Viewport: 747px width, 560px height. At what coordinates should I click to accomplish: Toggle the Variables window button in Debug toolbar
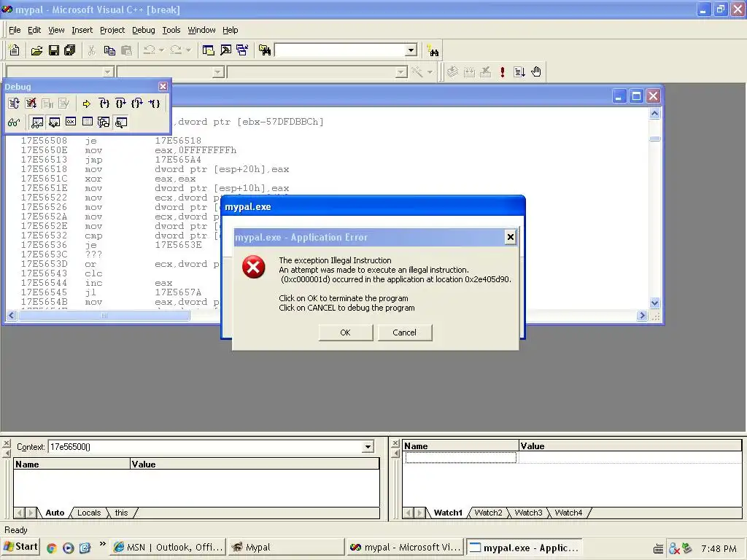click(x=54, y=122)
